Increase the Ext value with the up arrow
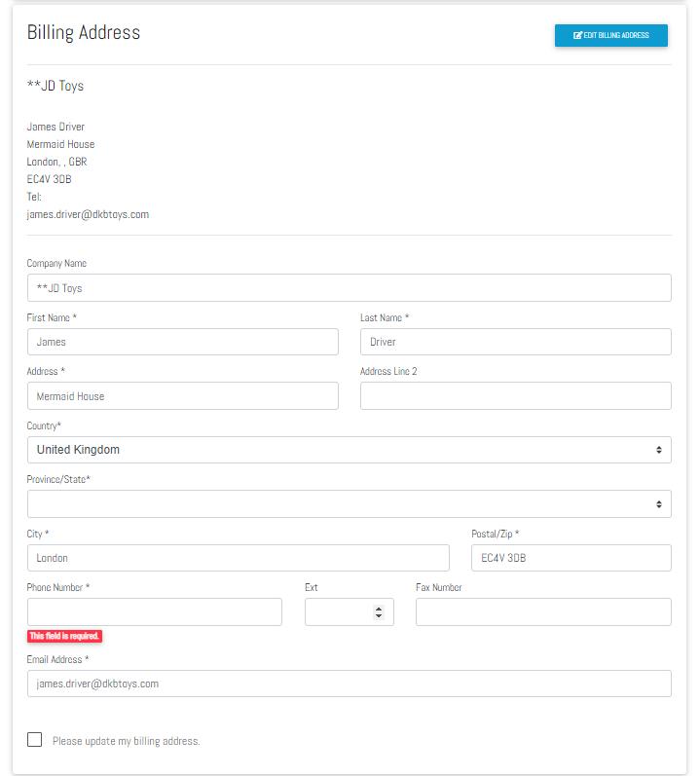 point(379,609)
